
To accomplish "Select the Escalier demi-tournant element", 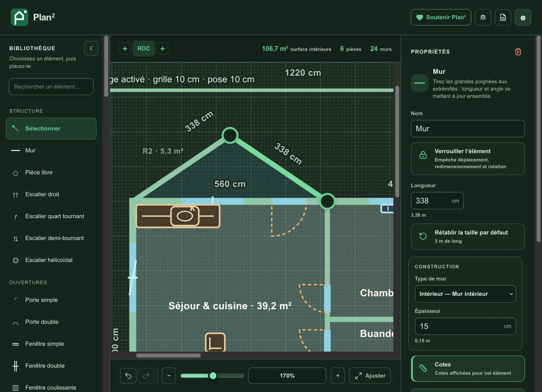I will click(51, 238).
